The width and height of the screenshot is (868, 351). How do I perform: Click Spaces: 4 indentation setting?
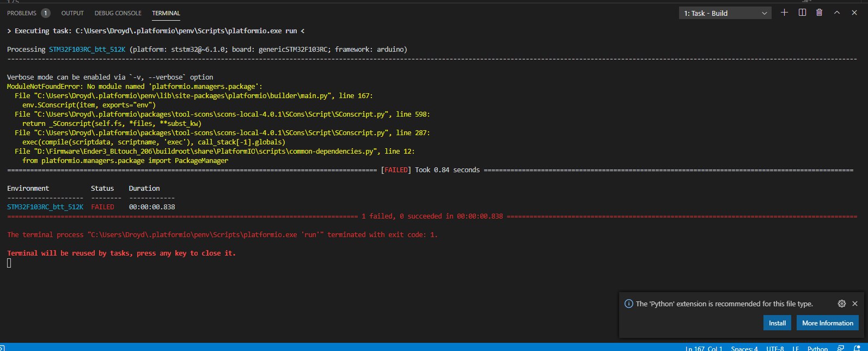[x=744, y=348]
